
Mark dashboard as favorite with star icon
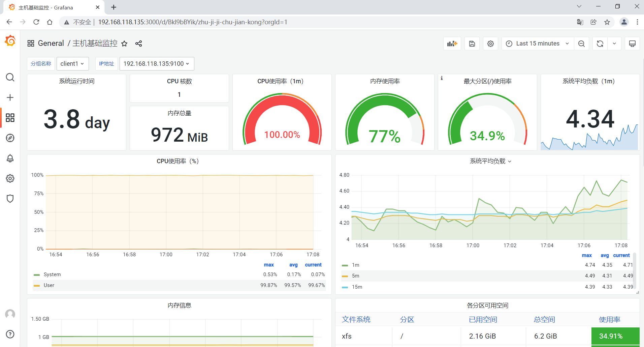tap(124, 44)
